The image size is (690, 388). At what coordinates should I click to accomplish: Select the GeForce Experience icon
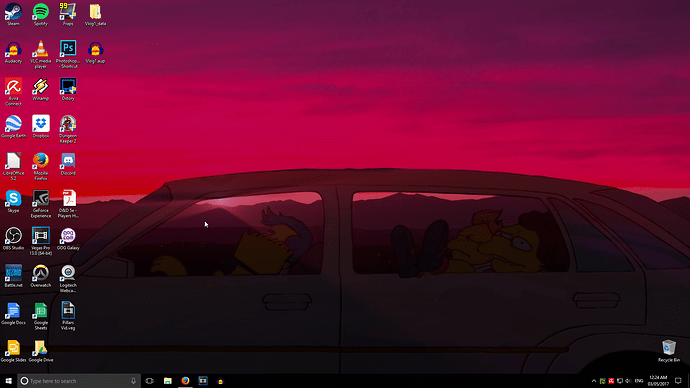point(40,204)
